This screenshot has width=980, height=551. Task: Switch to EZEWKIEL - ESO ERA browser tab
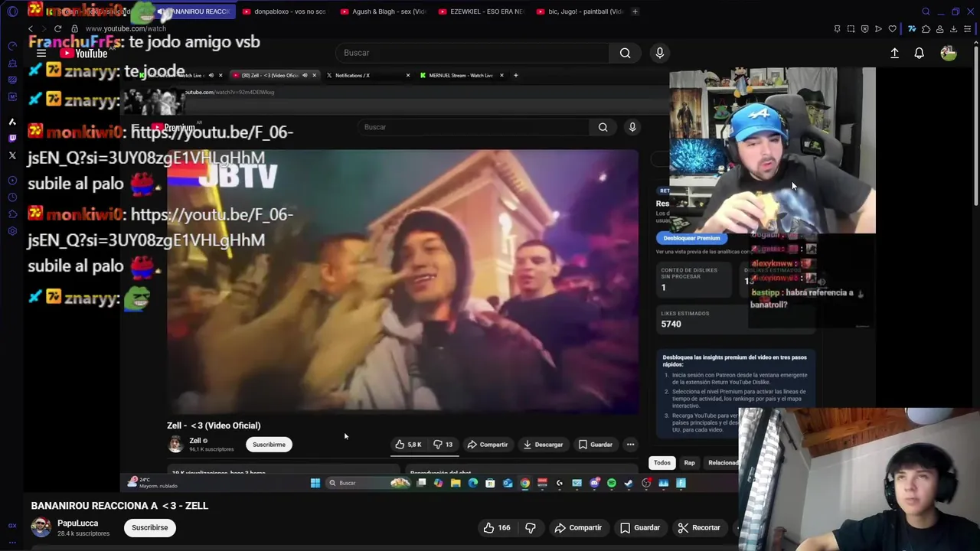481,11
